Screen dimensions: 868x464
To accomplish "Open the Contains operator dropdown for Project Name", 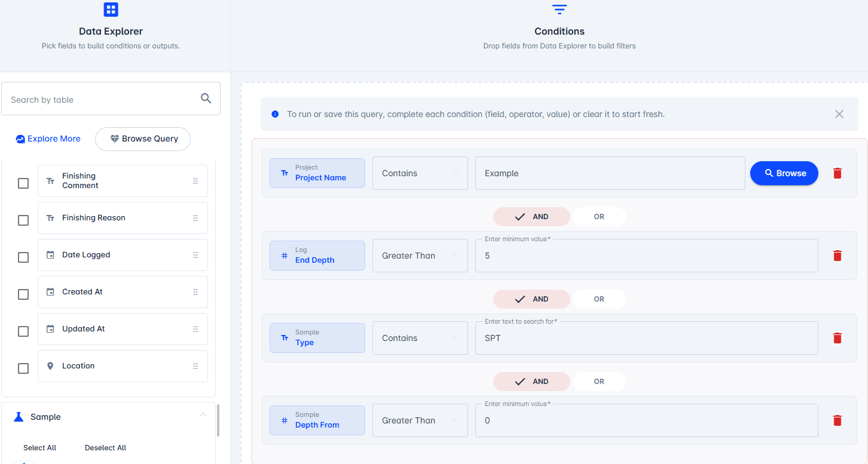I will tap(420, 173).
